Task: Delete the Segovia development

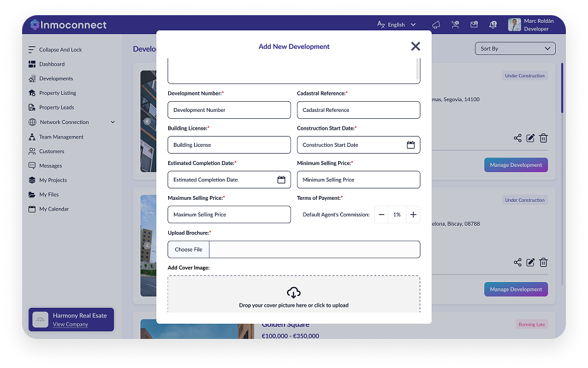Action: click(543, 138)
